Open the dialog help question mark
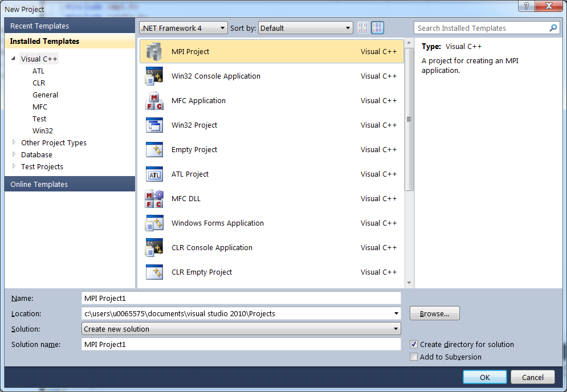The width and height of the screenshot is (567, 392). [526, 6]
